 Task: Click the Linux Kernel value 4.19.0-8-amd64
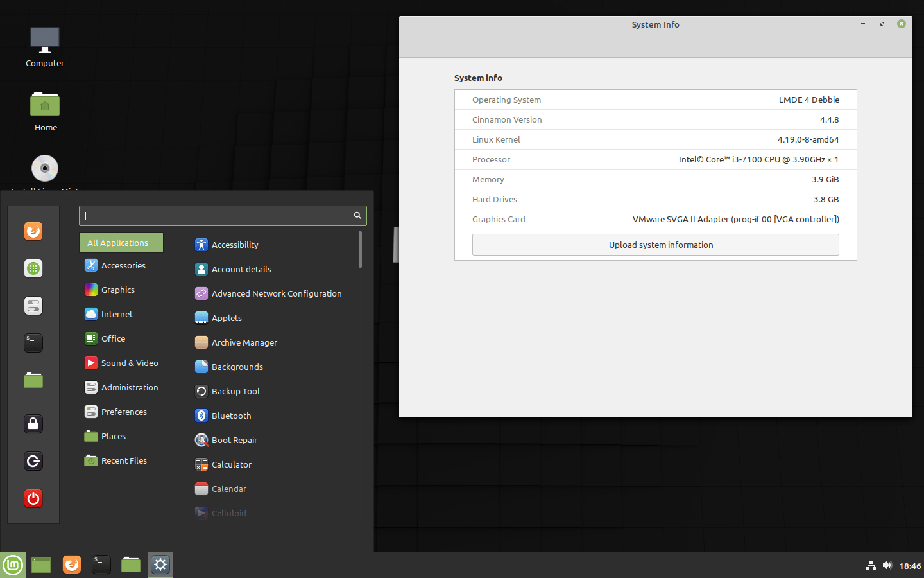808,139
